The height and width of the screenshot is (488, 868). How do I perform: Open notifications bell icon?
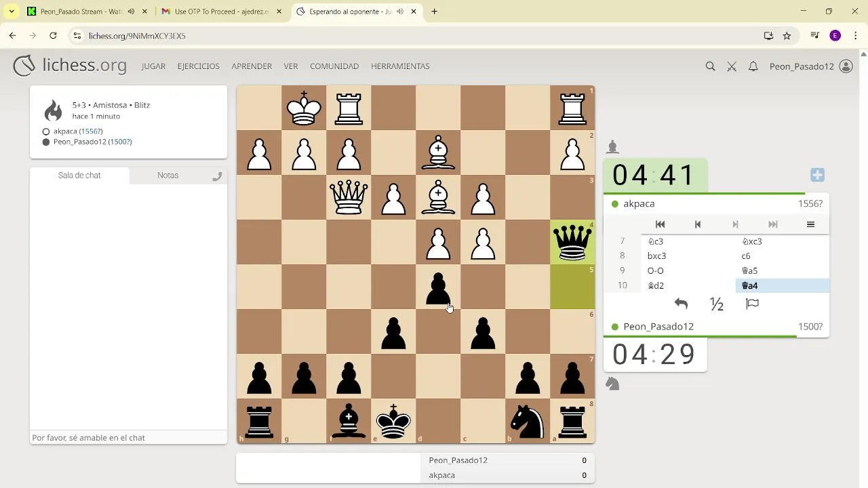753,66
